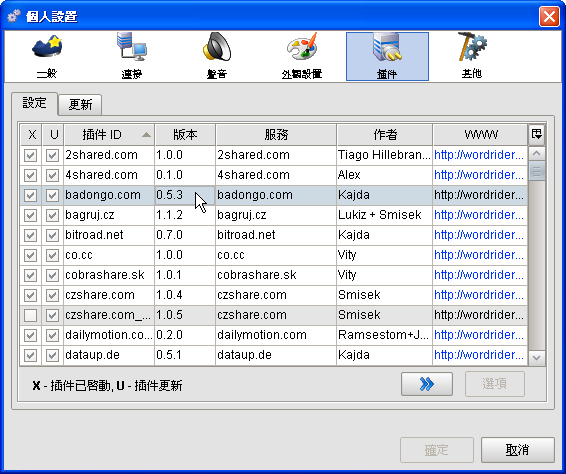Toggle the U checkbox for bitroad.net
Viewport: 566px width, 474px height.
pos(53,235)
